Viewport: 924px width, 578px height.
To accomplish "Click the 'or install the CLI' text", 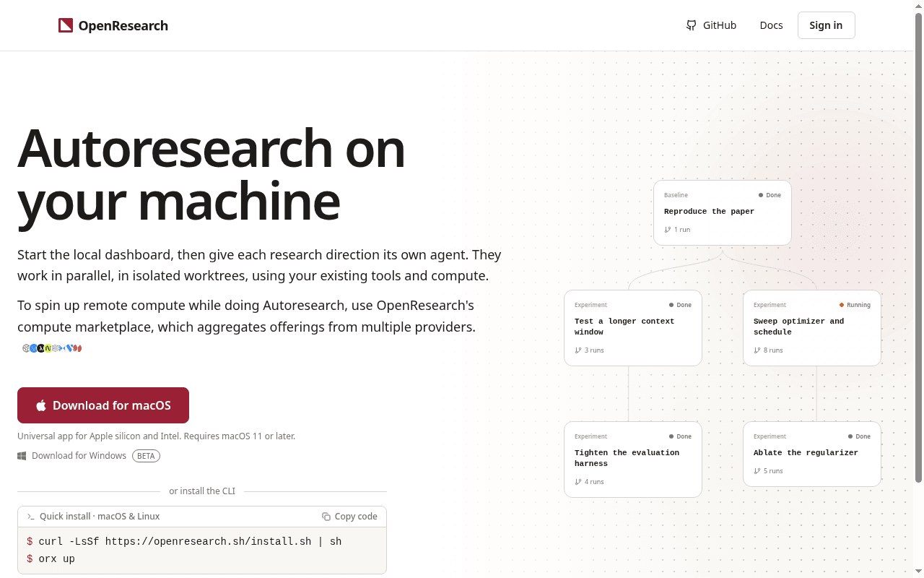I will tap(202, 491).
